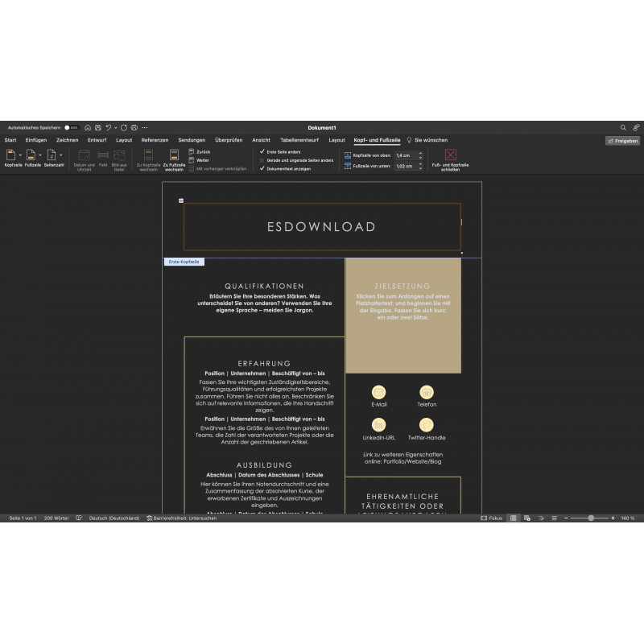
Task: Click the E-Mail icon in the resume
Action: 378,392
